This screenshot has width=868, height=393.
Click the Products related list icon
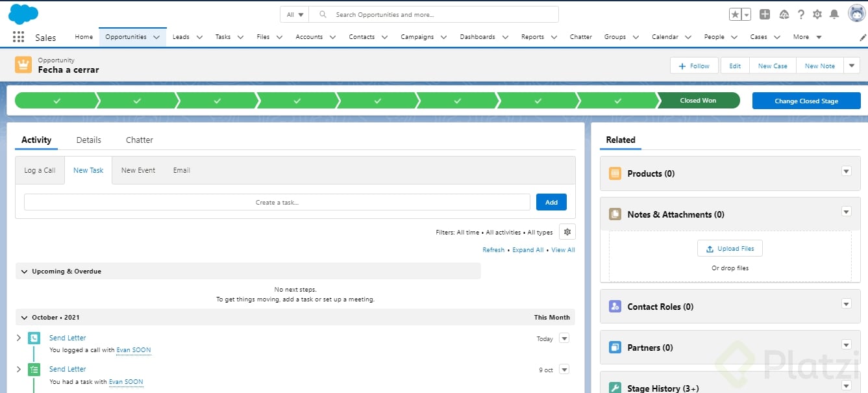pos(615,173)
